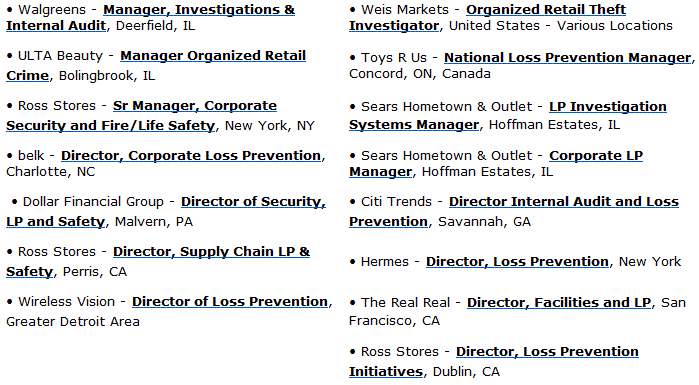This screenshot has width=699, height=385.
Task: Click the Greater Detroit Area location text
Action: pos(73,322)
